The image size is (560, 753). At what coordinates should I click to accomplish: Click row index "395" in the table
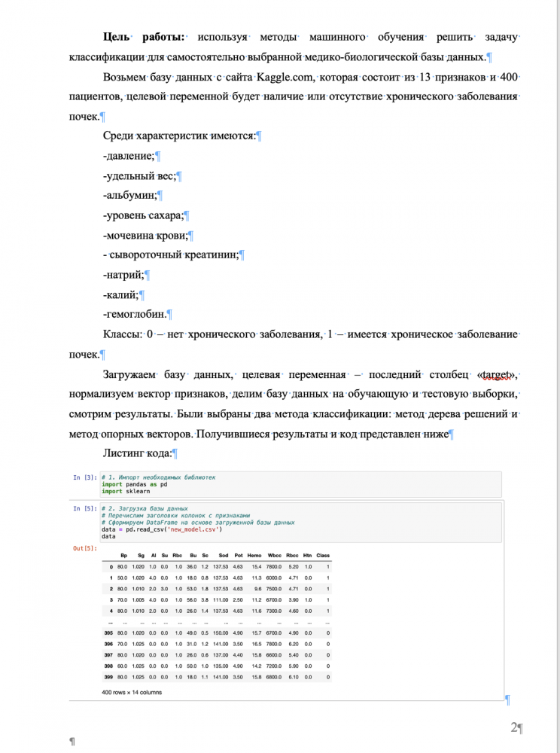(108, 633)
